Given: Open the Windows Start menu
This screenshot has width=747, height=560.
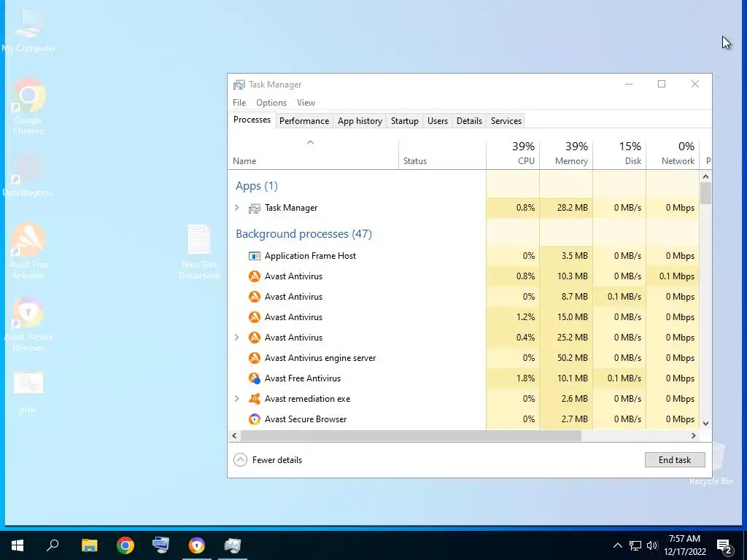Looking at the screenshot, I should (18, 545).
